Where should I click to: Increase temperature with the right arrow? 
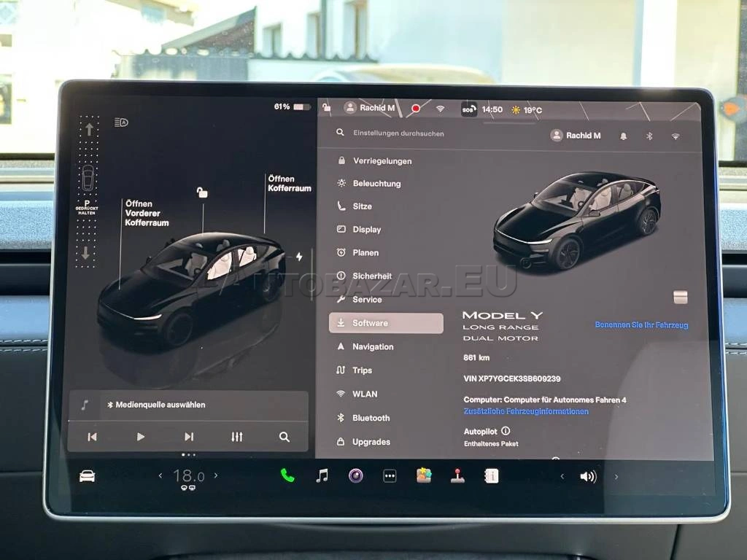click(216, 475)
